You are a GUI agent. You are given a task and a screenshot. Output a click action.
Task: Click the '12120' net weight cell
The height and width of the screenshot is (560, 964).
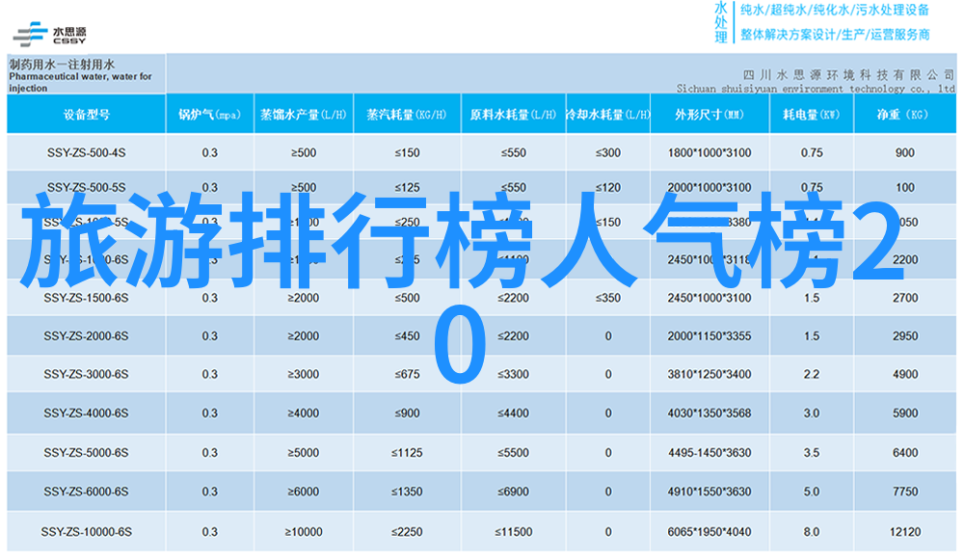point(905,532)
